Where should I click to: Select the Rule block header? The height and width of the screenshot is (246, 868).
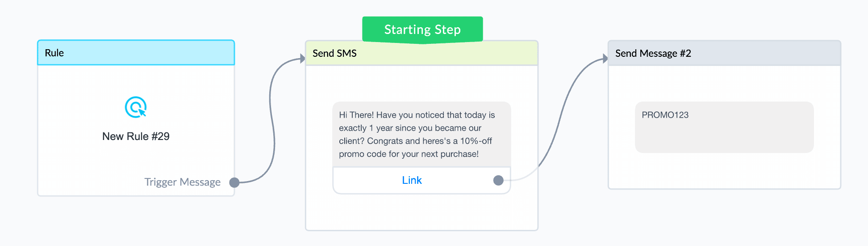pos(136,53)
